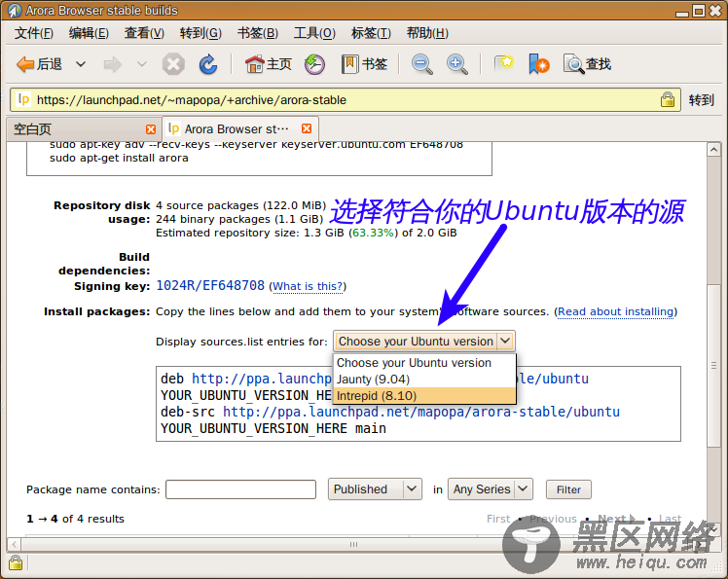The image size is (728, 579).
Task: Open the forward history dropdown arrow
Action: coord(142,64)
